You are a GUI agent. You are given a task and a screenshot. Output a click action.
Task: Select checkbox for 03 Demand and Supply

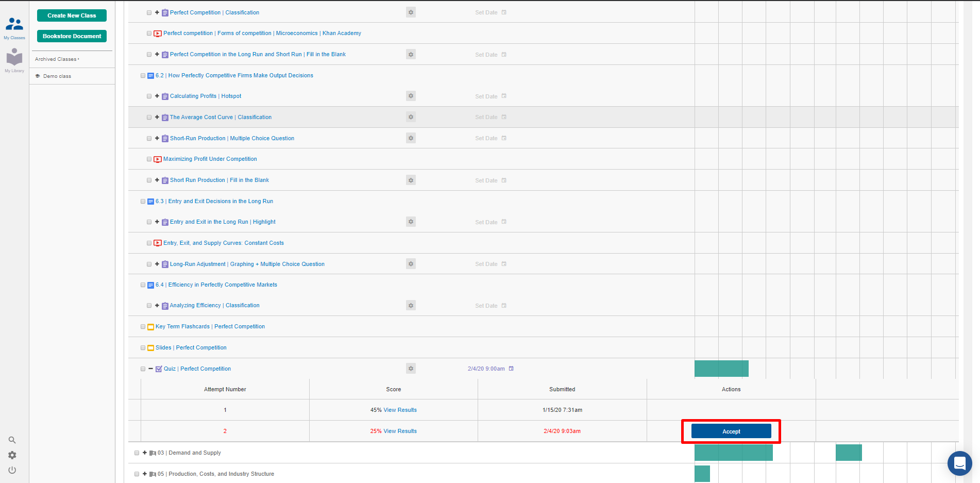pos(137,453)
